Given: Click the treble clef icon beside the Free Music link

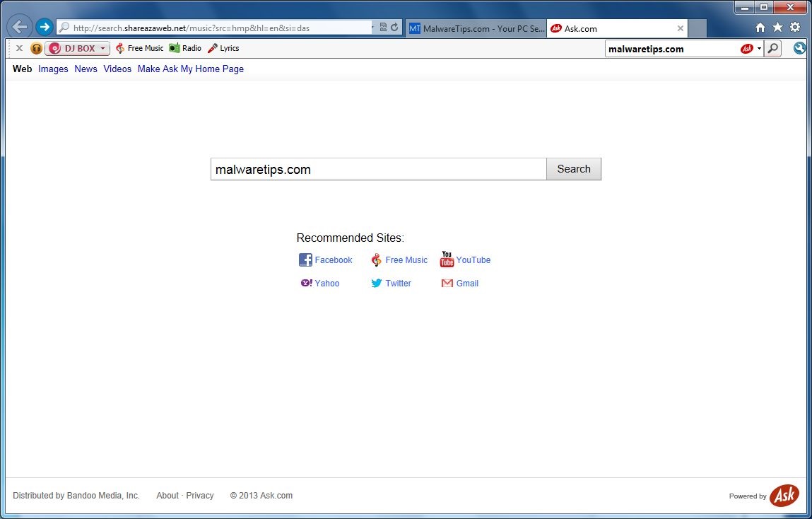Looking at the screenshot, I should click(377, 260).
